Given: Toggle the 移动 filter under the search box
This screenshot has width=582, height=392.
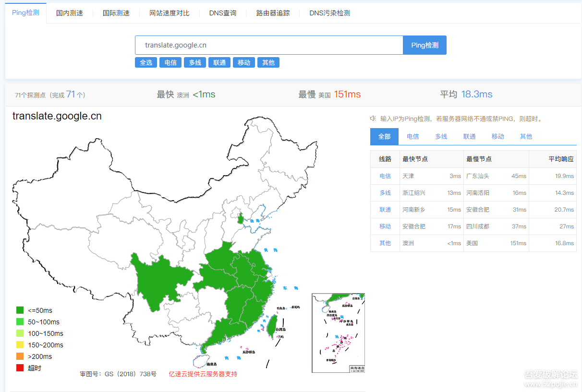Looking at the screenshot, I should 244,62.
